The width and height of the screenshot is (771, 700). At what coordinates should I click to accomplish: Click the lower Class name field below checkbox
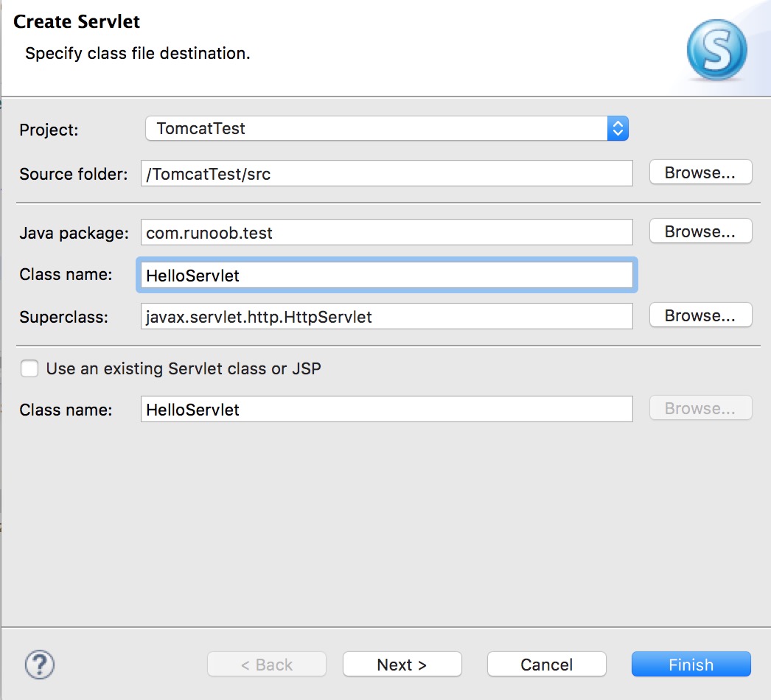point(386,410)
